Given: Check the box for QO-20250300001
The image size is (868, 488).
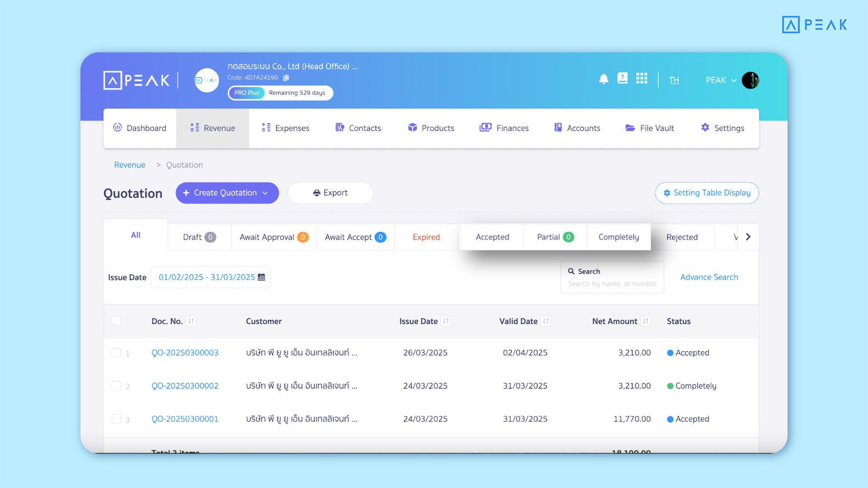Looking at the screenshot, I should [117, 419].
